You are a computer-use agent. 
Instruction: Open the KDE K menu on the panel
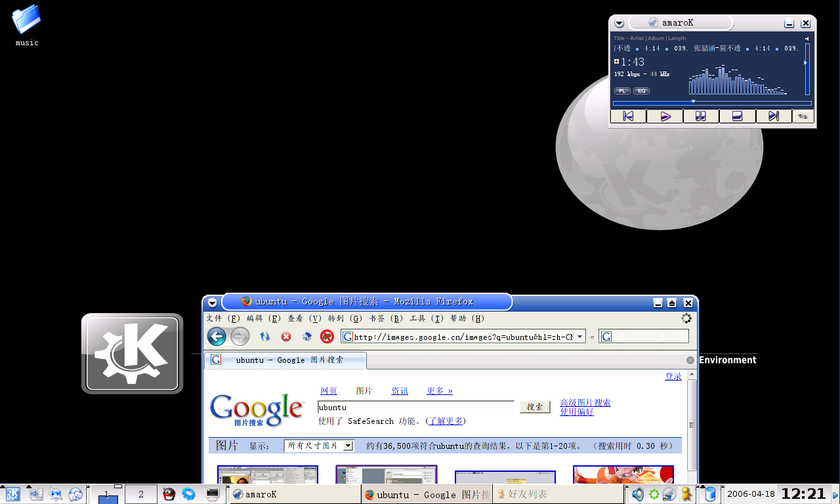(12, 494)
